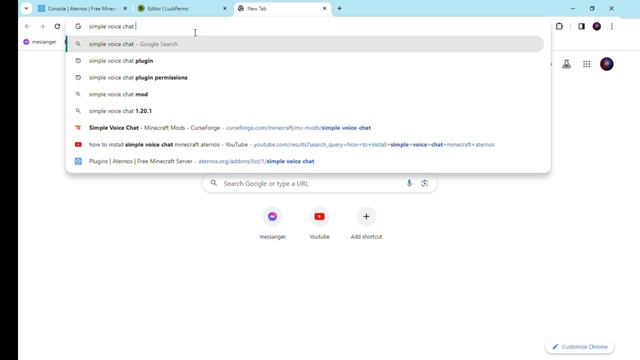The image size is (640, 360).
Task: Open the CurseForge Simple Voice Chat suggestion
Action: [x=305, y=128]
